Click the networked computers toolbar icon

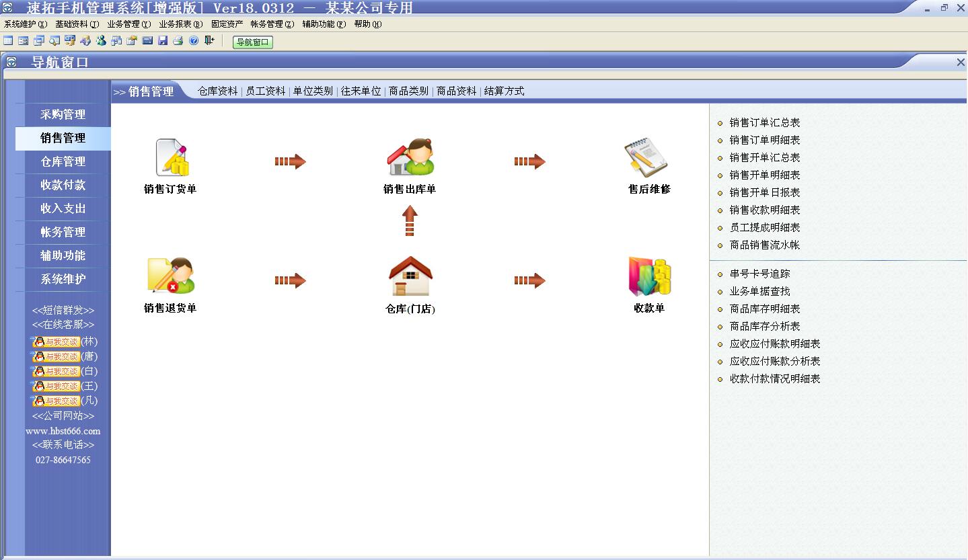pyautogui.click(x=116, y=41)
